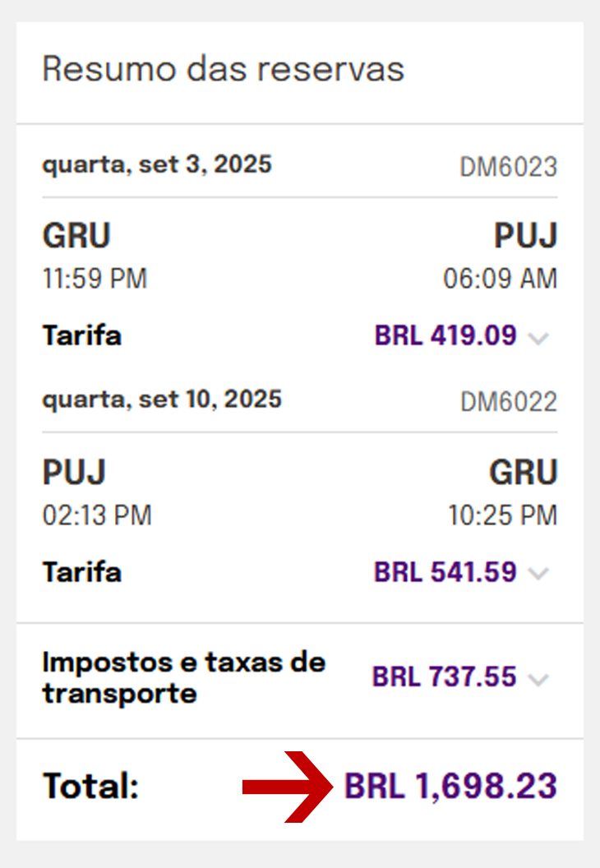The image size is (600, 868).
Task: Click the outbound fare amount BRL 419.09
Action: click(445, 335)
